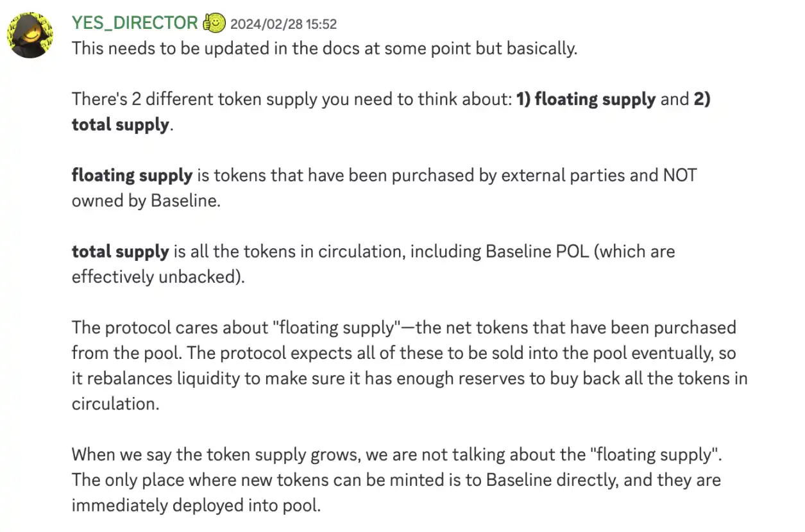This screenshot has height=532, width=805.
Task: Click the line starting "When we say the token supply"
Action: pyautogui.click(x=396, y=454)
